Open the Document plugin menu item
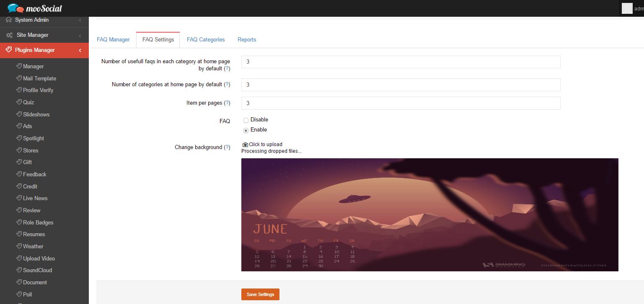 [x=35, y=282]
